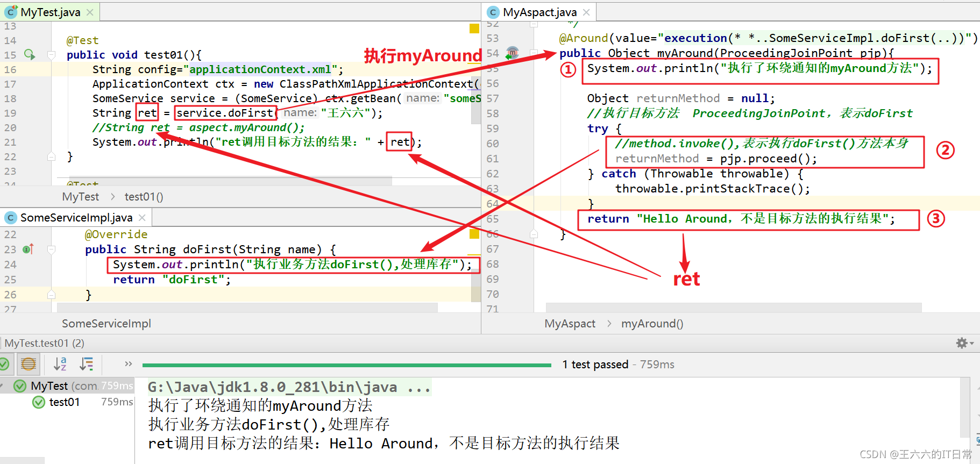The width and height of the screenshot is (980, 464).
Task: Toggle show passed tests filter
Action: (x=4, y=364)
